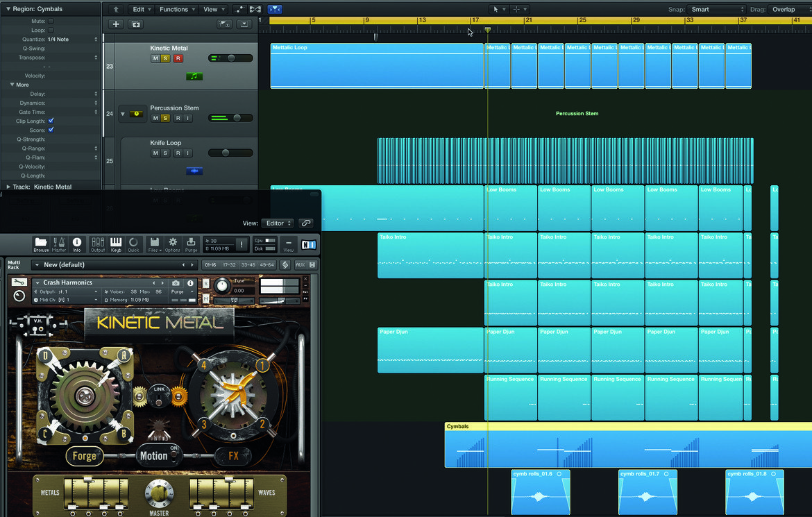Image resolution: width=812 pixels, height=517 pixels.
Task: Toggle the Score checkbox
Action: (x=51, y=130)
